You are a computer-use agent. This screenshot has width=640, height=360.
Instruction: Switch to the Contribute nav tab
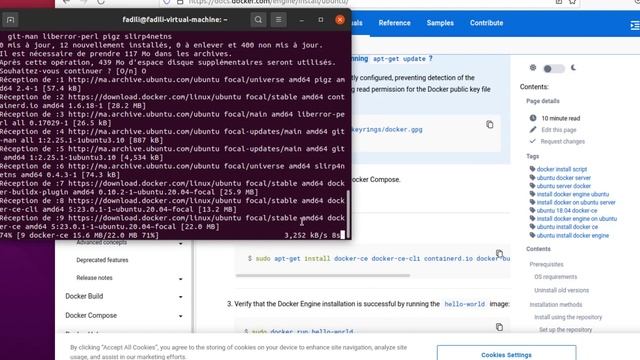pyautogui.click(x=486, y=23)
